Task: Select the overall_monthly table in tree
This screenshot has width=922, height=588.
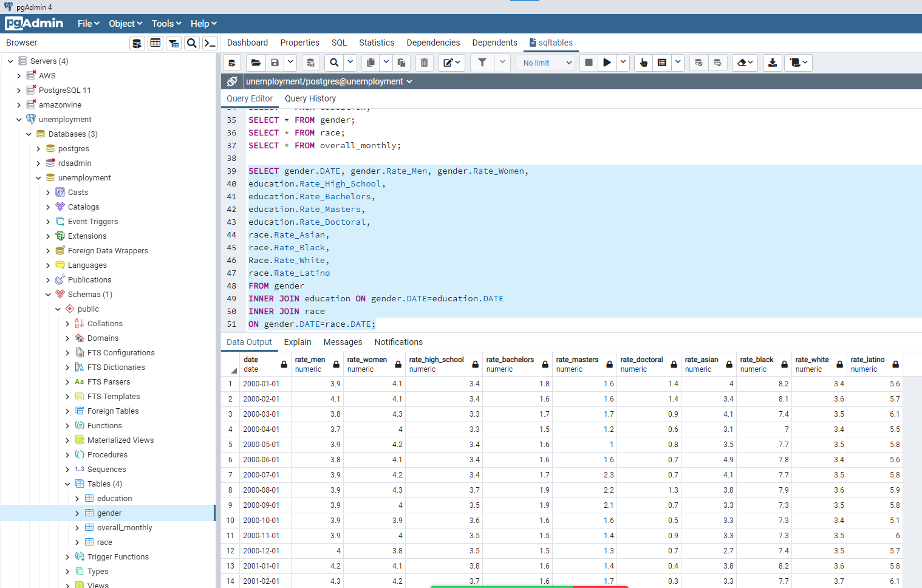Action: (125, 528)
